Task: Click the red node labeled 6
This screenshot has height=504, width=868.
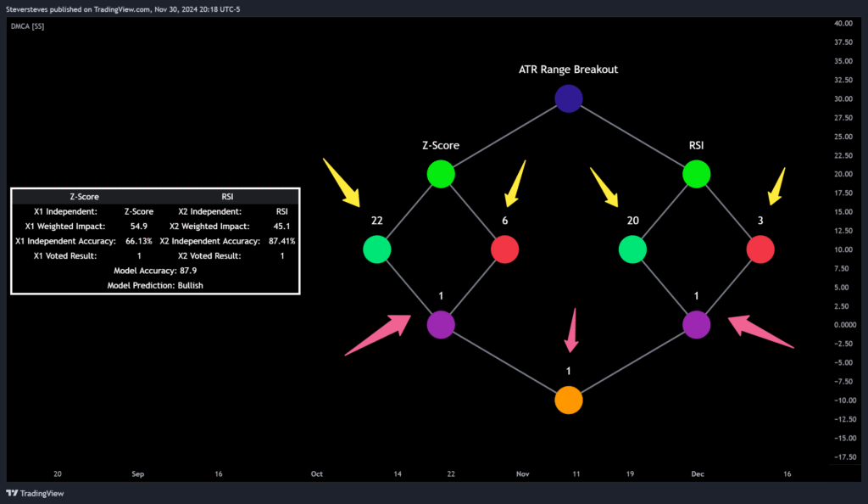Action: [x=504, y=249]
